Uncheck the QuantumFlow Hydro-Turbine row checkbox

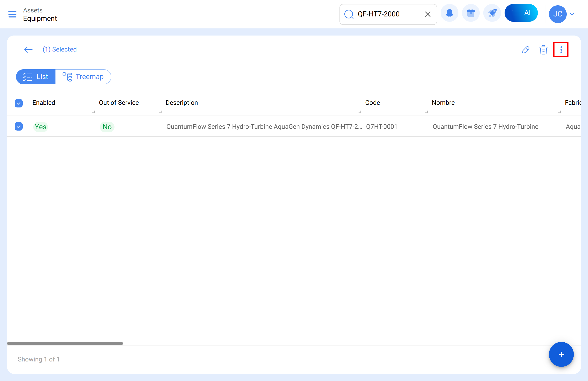(19, 126)
